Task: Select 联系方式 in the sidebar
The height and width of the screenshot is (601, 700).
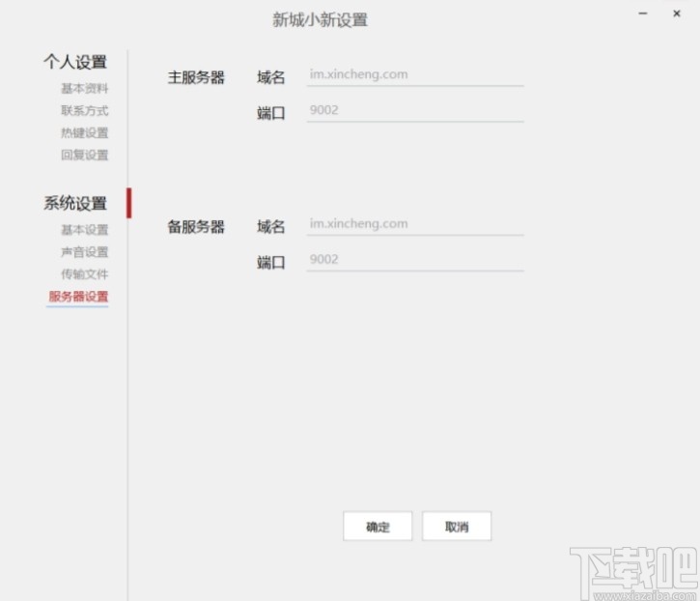Action: (84, 110)
